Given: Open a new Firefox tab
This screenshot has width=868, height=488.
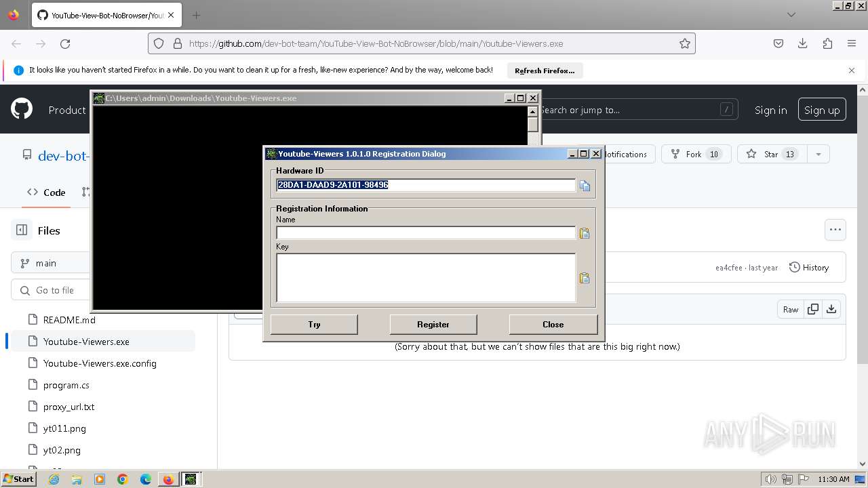Looking at the screenshot, I should click(x=196, y=15).
